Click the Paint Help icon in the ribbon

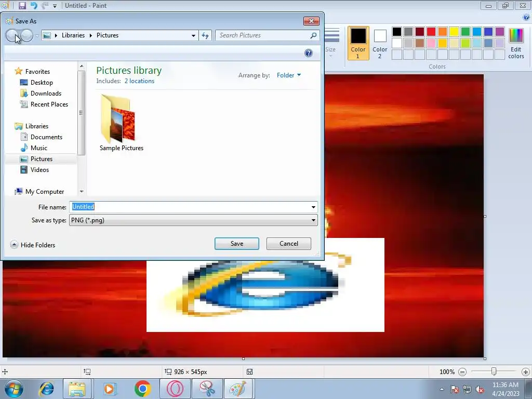click(526, 17)
